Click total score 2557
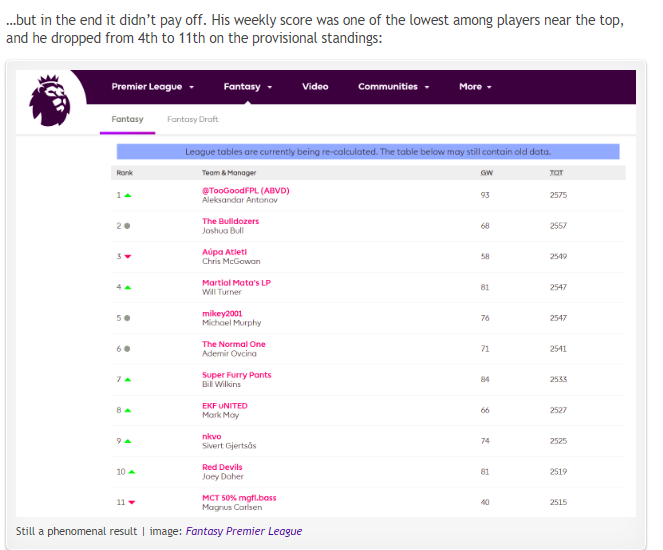 pyautogui.click(x=558, y=226)
